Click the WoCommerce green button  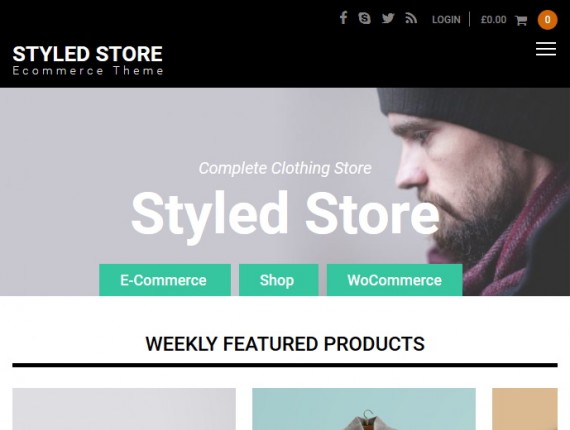click(x=394, y=280)
